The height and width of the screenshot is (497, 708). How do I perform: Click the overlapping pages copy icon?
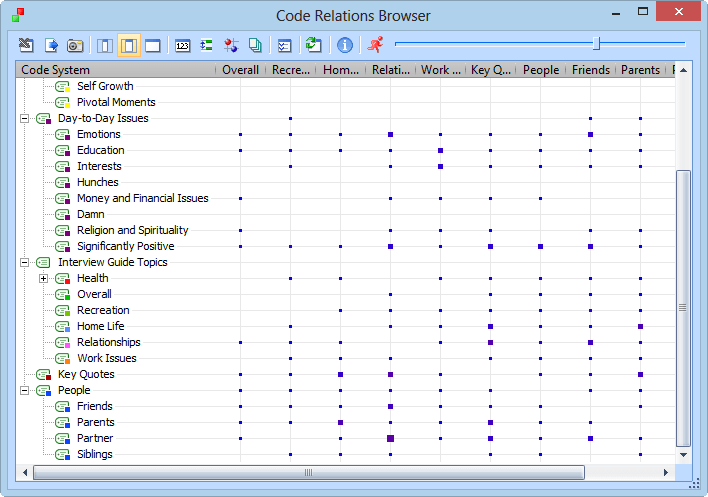[x=255, y=45]
